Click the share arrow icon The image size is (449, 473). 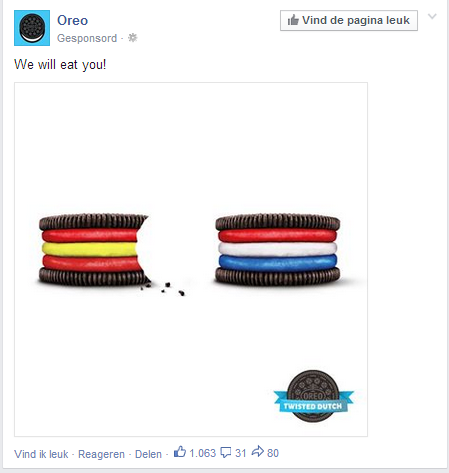(x=258, y=452)
